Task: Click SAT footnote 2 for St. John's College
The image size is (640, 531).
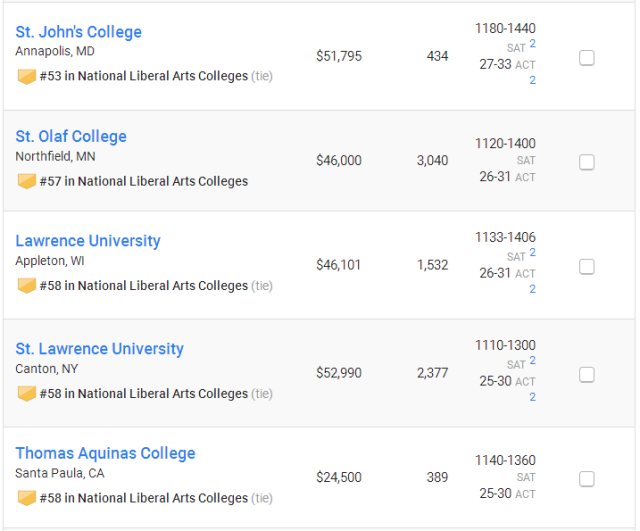Action: [x=532, y=44]
